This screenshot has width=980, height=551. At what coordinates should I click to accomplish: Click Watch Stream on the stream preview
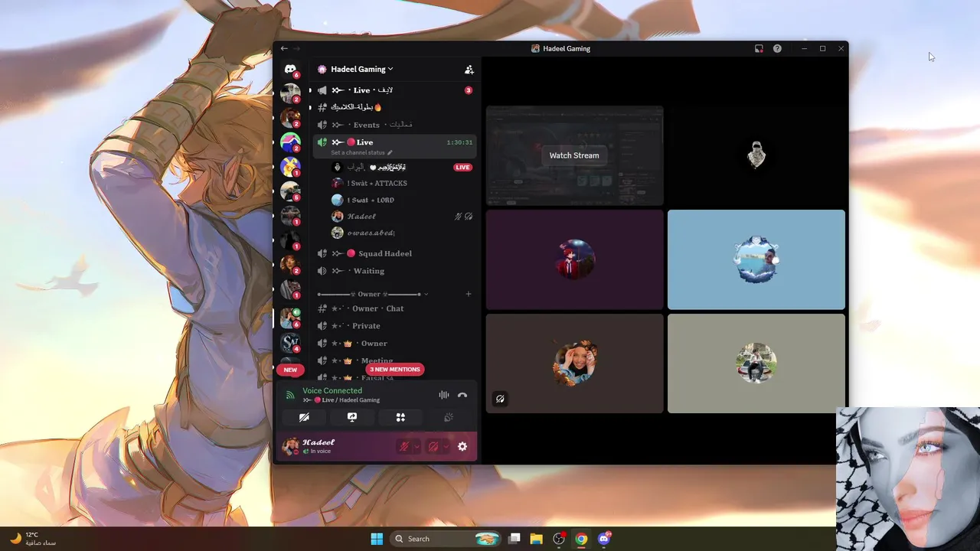[x=574, y=155]
